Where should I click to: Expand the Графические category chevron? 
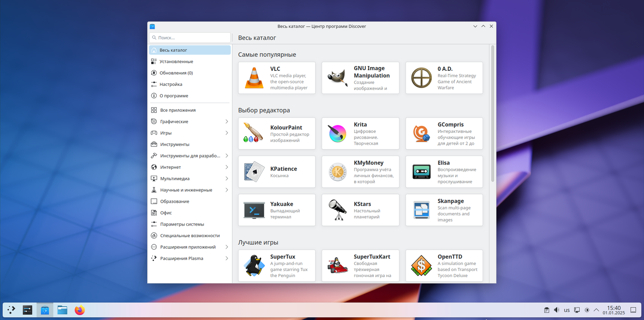pos(227,122)
